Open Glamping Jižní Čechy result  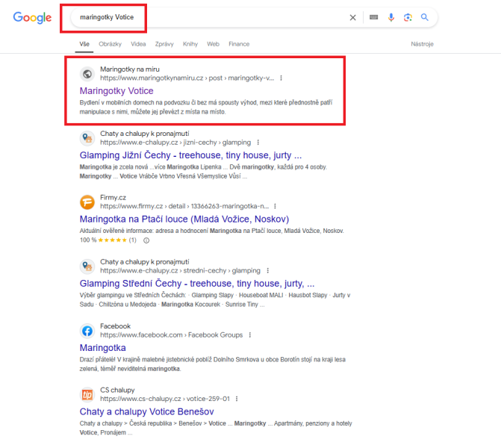coord(190,155)
